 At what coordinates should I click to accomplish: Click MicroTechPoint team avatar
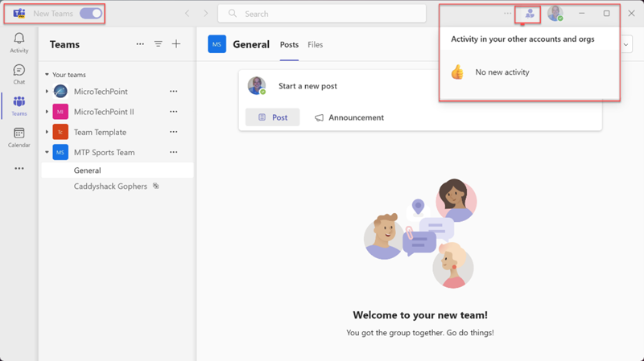[x=60, y=92]
